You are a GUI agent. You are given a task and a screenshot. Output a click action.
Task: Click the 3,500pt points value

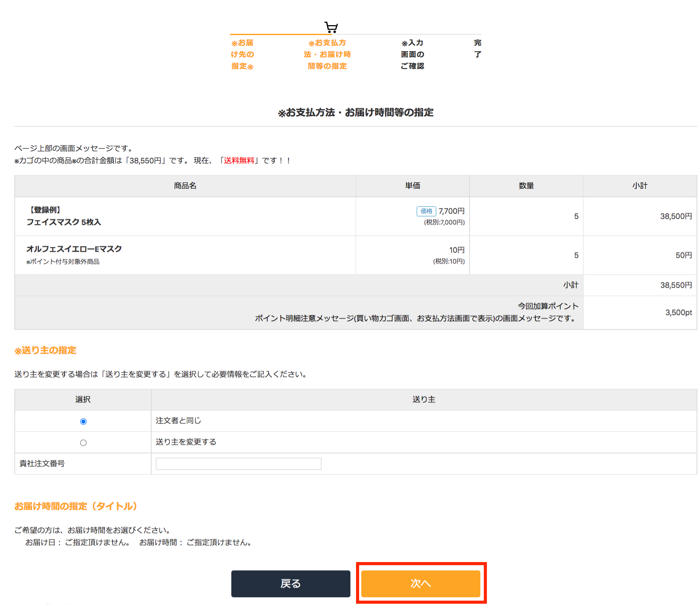coord(678,312)
